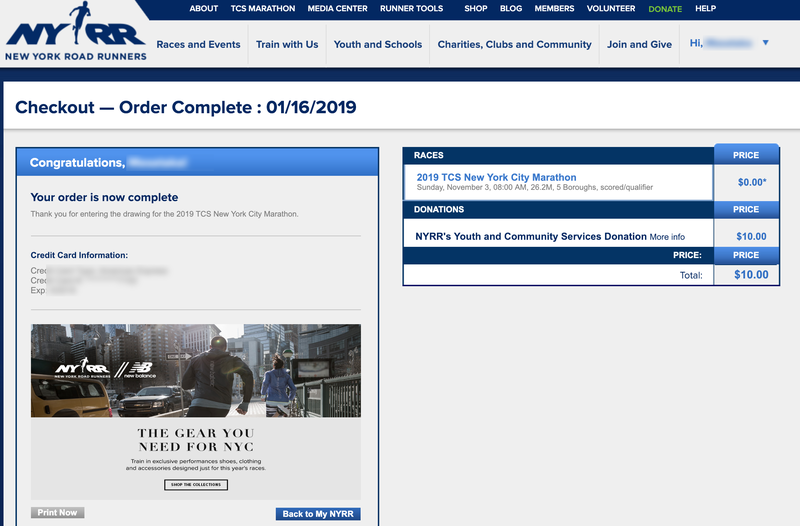
Task: Select MEMBERS in the top navigation
Action: [x=554, y=9]
